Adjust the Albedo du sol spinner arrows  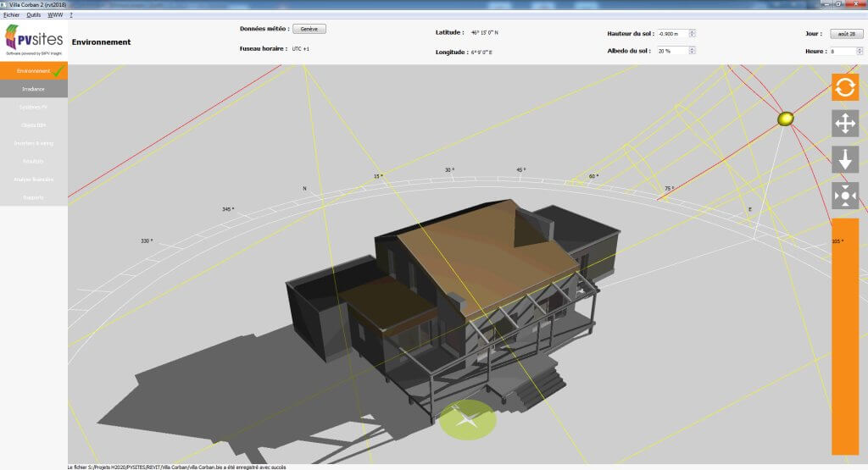point(693,51)
